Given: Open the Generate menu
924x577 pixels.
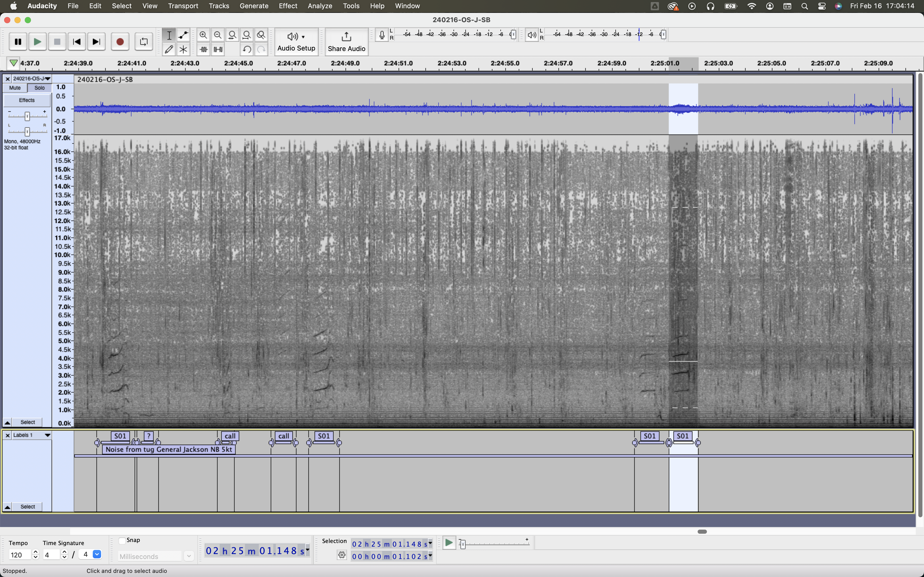Looking at the screenshot, I should point(254,6).
